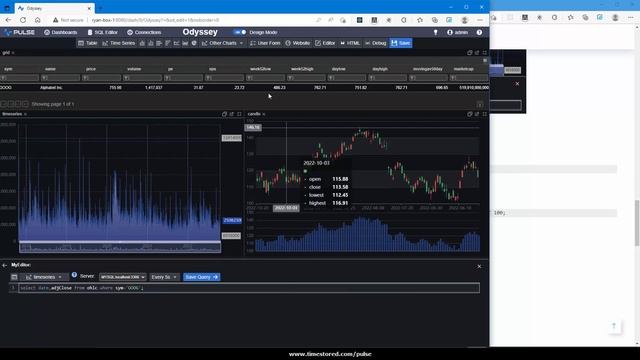Add a line chart widget icon

click(176, 43)
